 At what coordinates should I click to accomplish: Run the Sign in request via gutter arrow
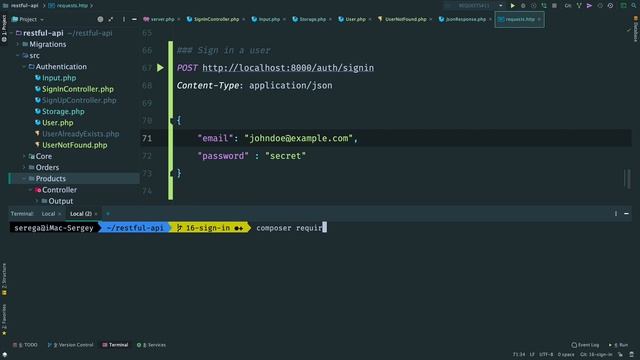(x=160, y=68)
